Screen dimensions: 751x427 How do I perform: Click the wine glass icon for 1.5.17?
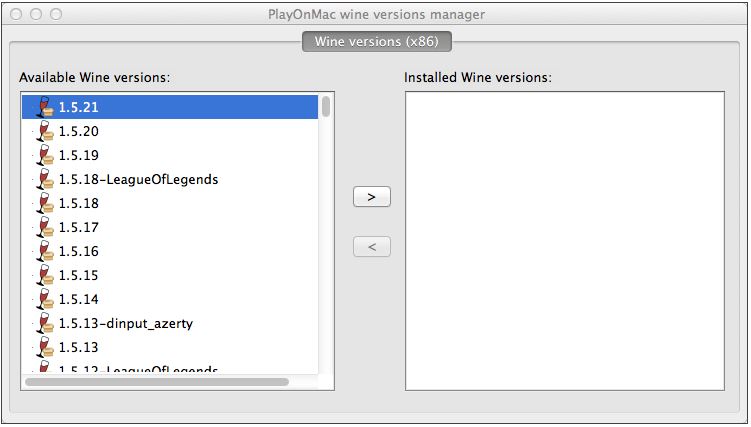46,227
